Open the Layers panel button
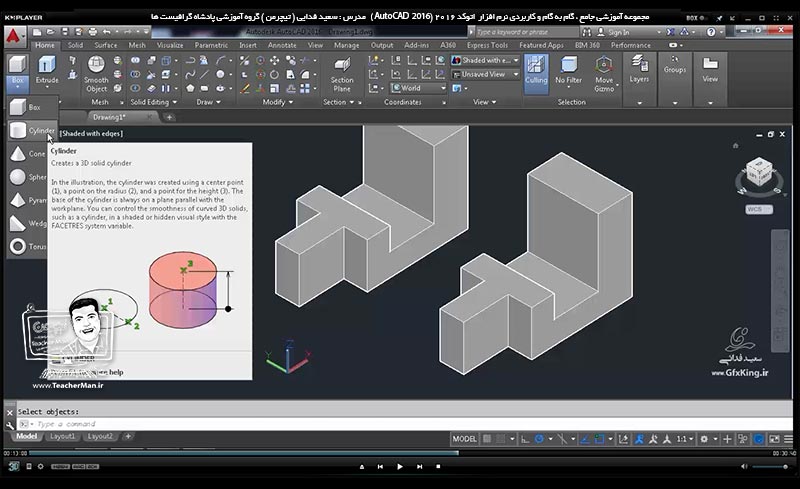The height and width of the screenshot is (489, 800). click(639, 69)
